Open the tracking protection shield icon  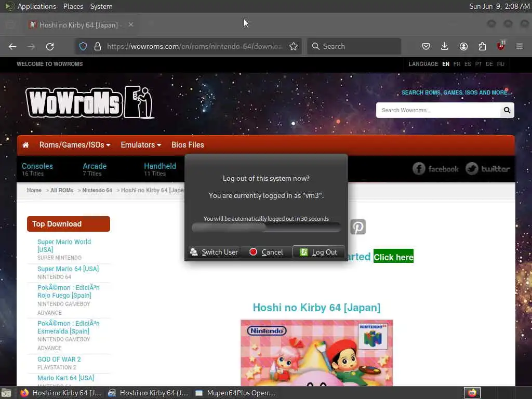click(x=83, y=46)
